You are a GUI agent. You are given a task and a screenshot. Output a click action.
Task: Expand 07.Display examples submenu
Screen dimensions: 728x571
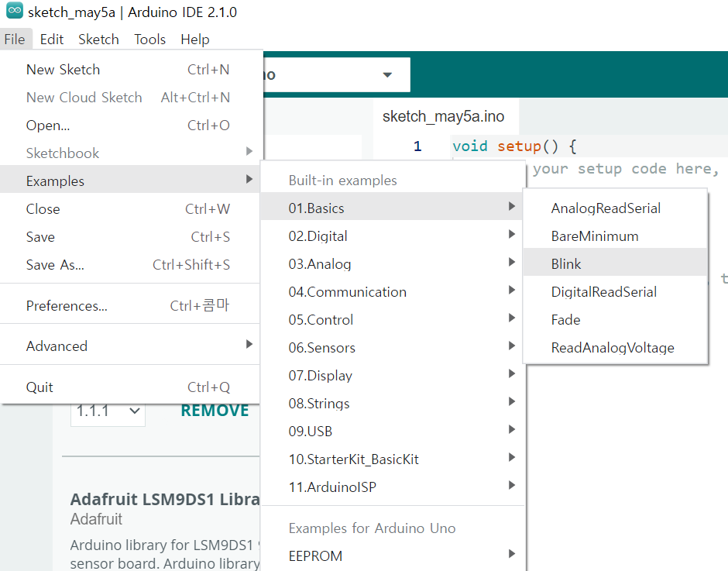(393, 376)
